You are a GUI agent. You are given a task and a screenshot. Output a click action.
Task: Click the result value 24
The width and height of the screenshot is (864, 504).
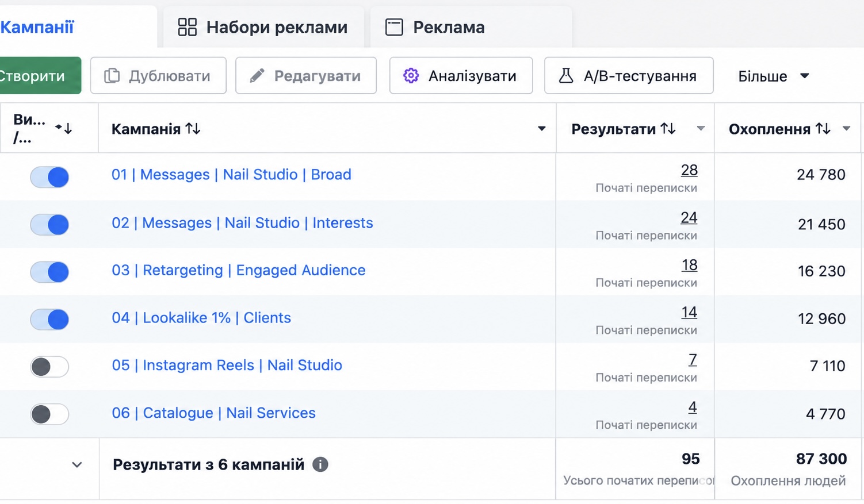point(689,218)
